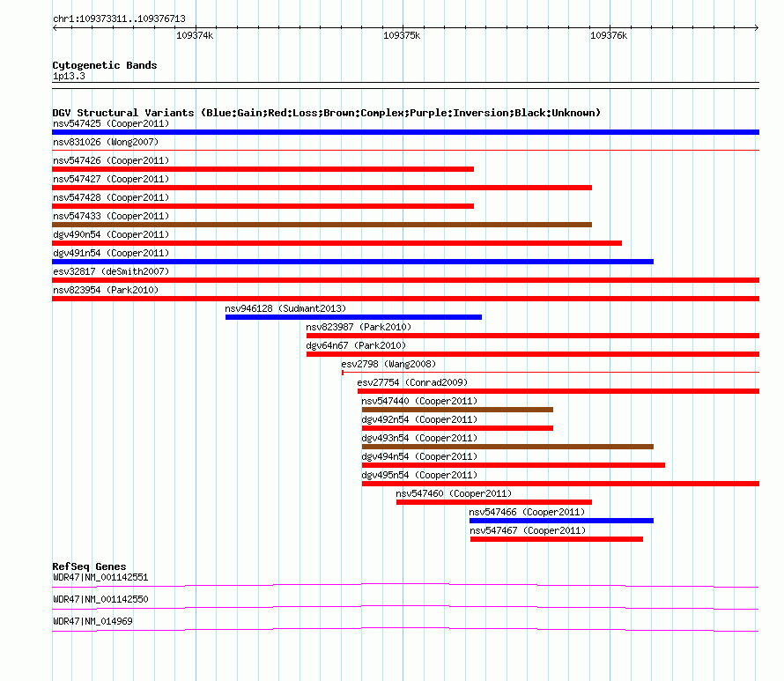This screenshot has height=681, width=784.
Task: Select the blue nsv946128 gain bar
Action: pyautogui.click(x=353, y=317)
